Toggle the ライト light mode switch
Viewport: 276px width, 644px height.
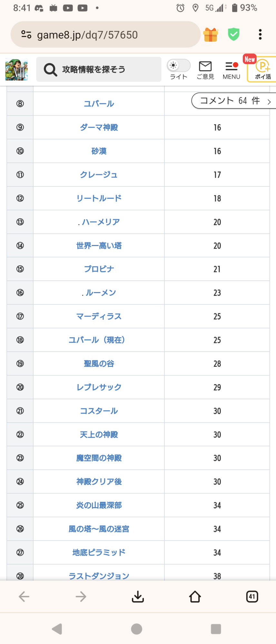[x=178, y=66]
